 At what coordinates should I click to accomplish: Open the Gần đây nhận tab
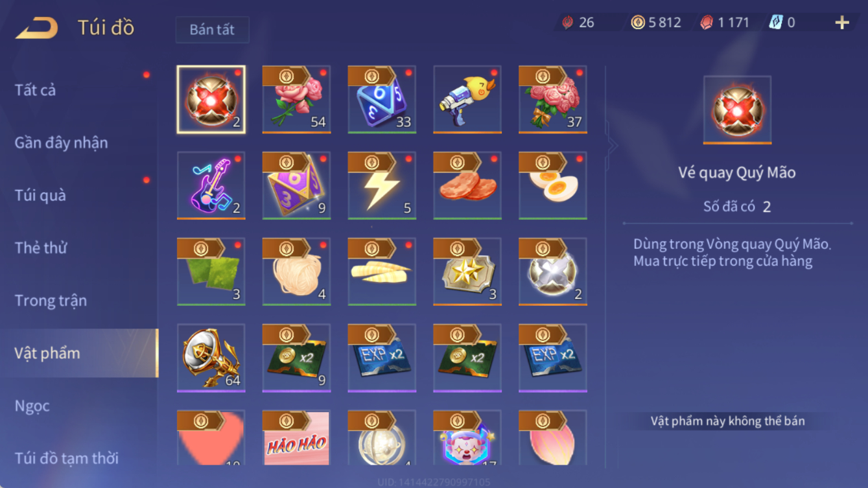[x=62, y=143]
